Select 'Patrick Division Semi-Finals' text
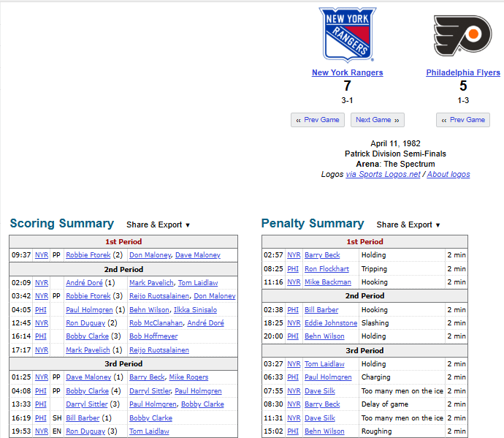This screenshot has height=438, width=504. pos(395,154)
